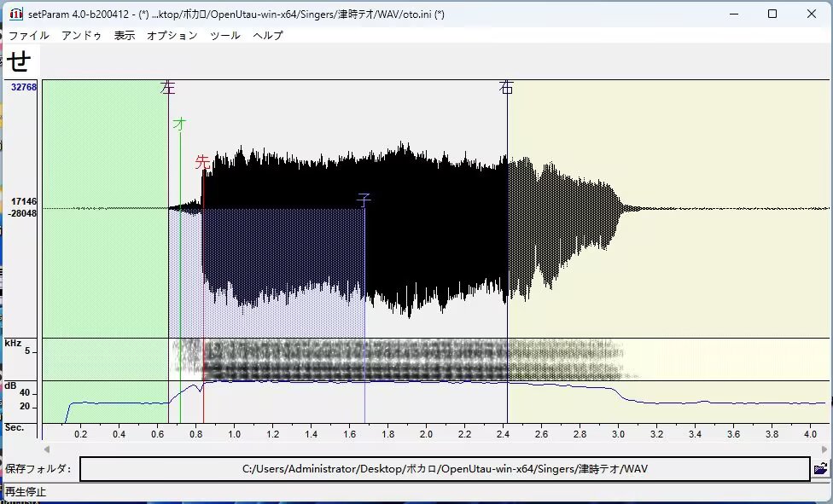Select the 右 right blank marker label
The width and height of the screenshot is (833, 504).
tap(506, 88)
